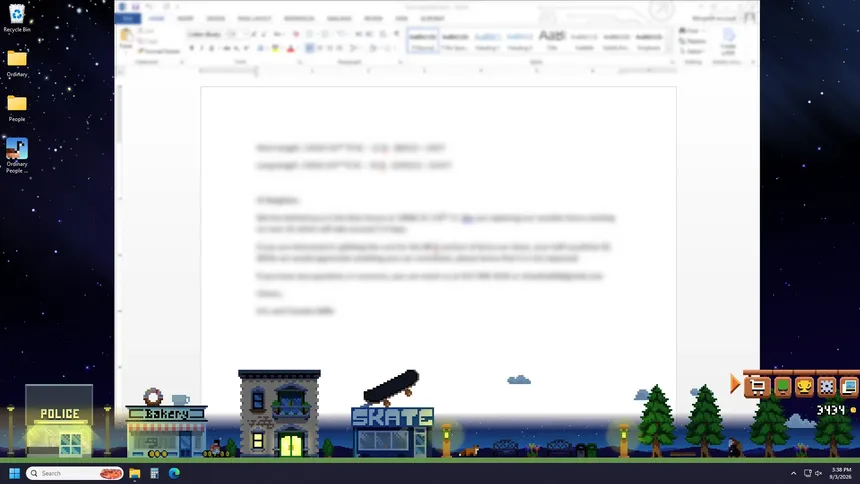
Task: Select the Heading 2 style
Action: (519, 41)
